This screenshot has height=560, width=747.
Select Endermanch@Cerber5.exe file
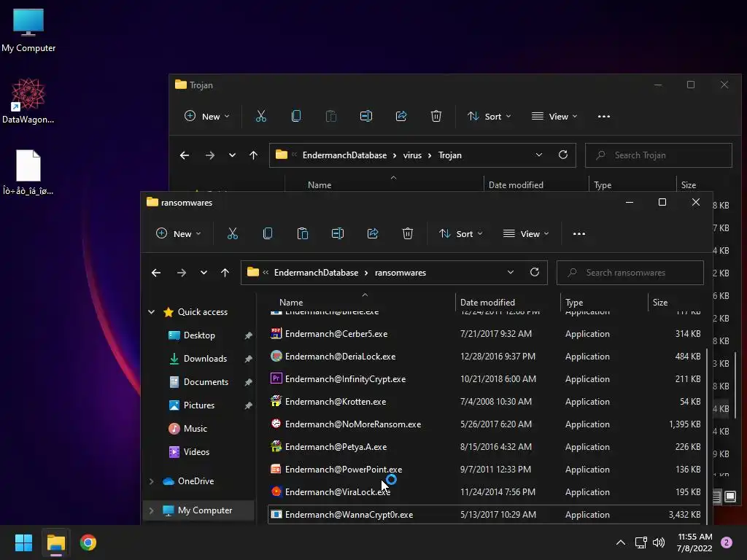point(484,334)
